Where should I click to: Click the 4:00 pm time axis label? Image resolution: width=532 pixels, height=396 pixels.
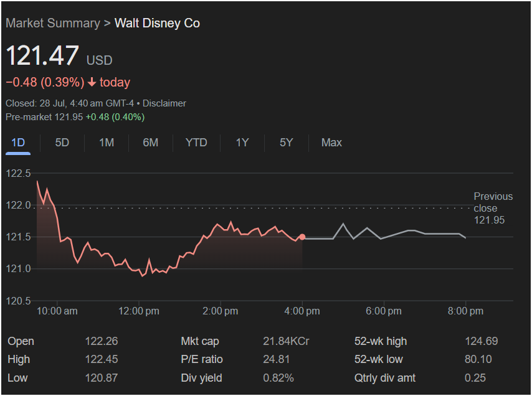pyautogui.click(x=302, y=311)
